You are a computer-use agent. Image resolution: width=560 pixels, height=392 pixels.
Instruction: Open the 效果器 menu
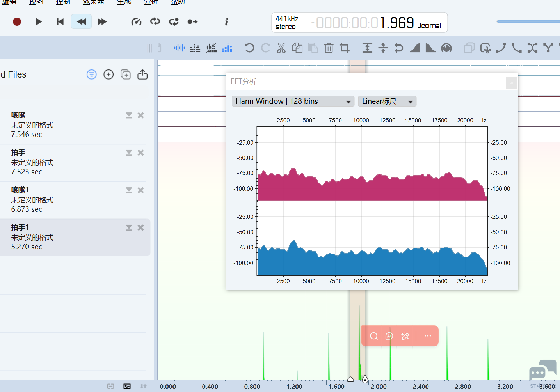[x=94, y=2]
